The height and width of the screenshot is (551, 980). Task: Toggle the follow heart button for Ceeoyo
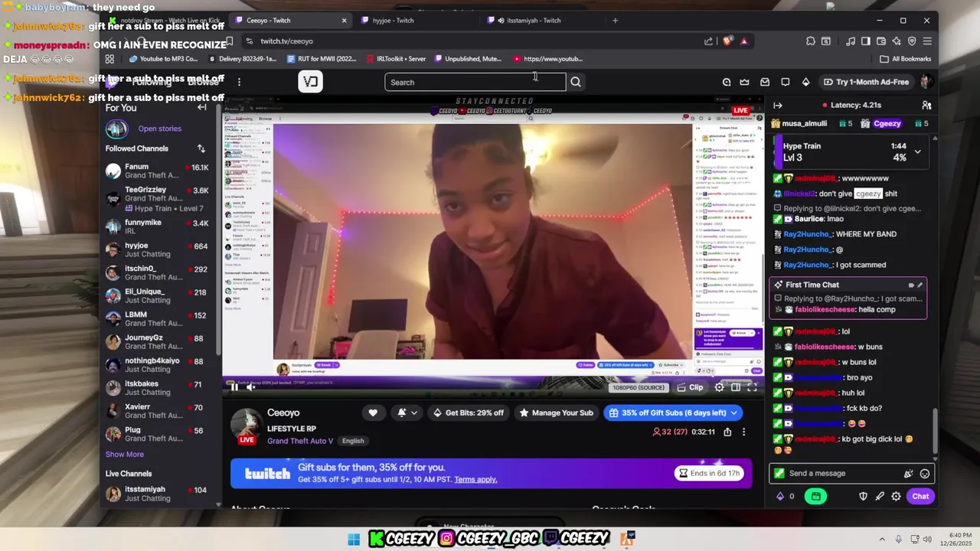point(373,412)
